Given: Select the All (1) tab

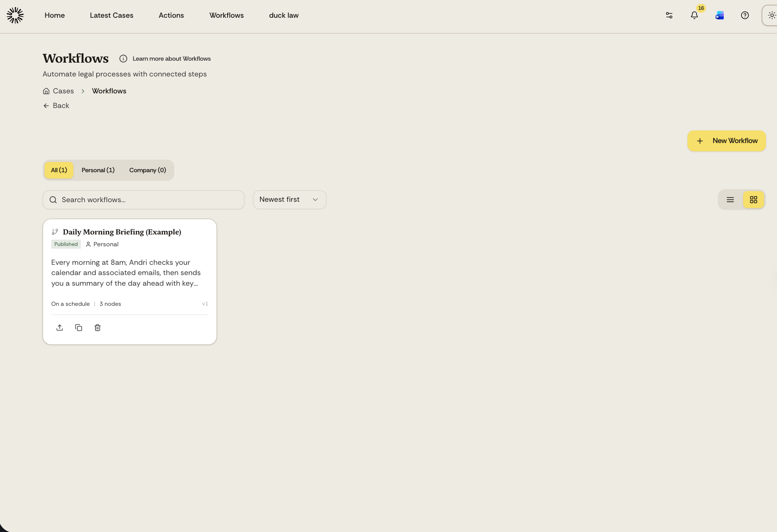Looking at the screenshot, I should click(59, 170).
